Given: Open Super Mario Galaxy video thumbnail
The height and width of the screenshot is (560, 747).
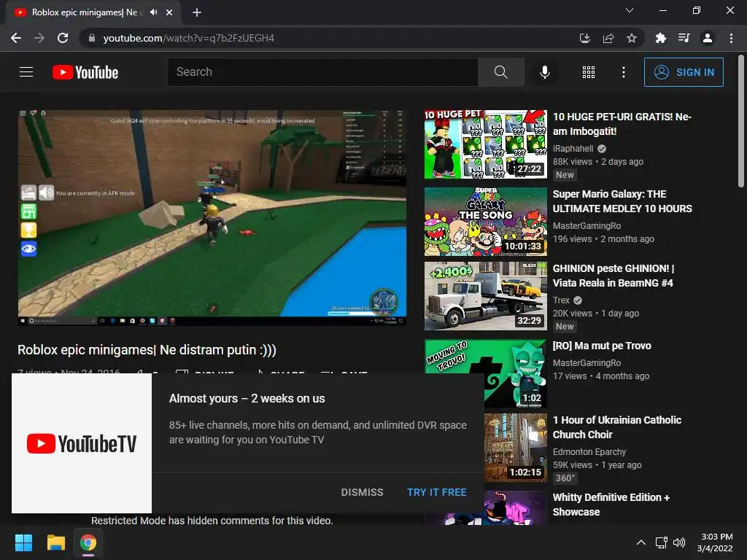Looking at the screenshot, I should [x=485, y=222].
